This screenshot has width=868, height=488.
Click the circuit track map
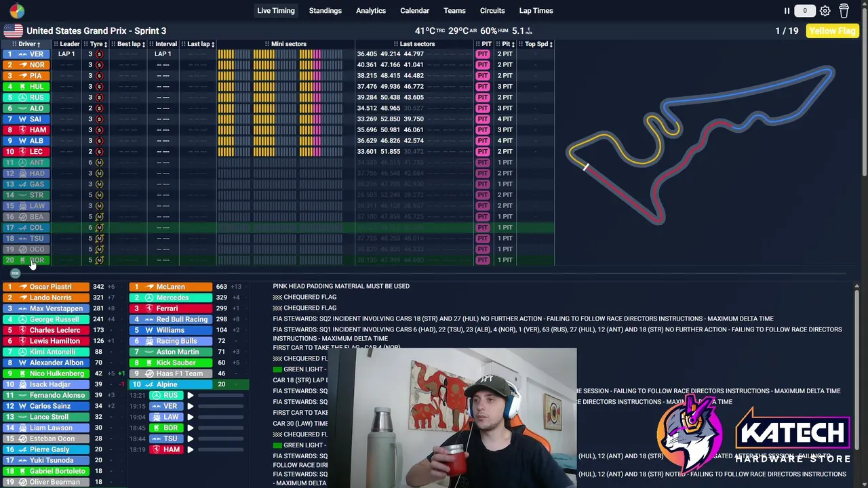pyautogui.click(x=701, y=144)
